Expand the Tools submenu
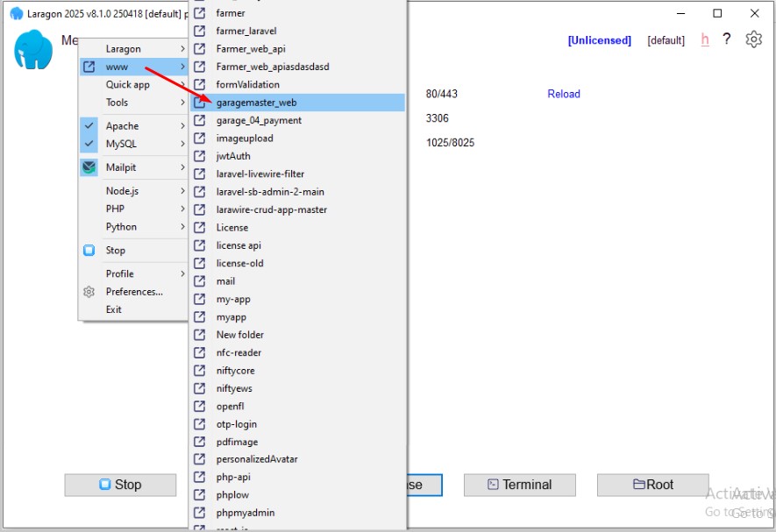 [x=133, y=102]
